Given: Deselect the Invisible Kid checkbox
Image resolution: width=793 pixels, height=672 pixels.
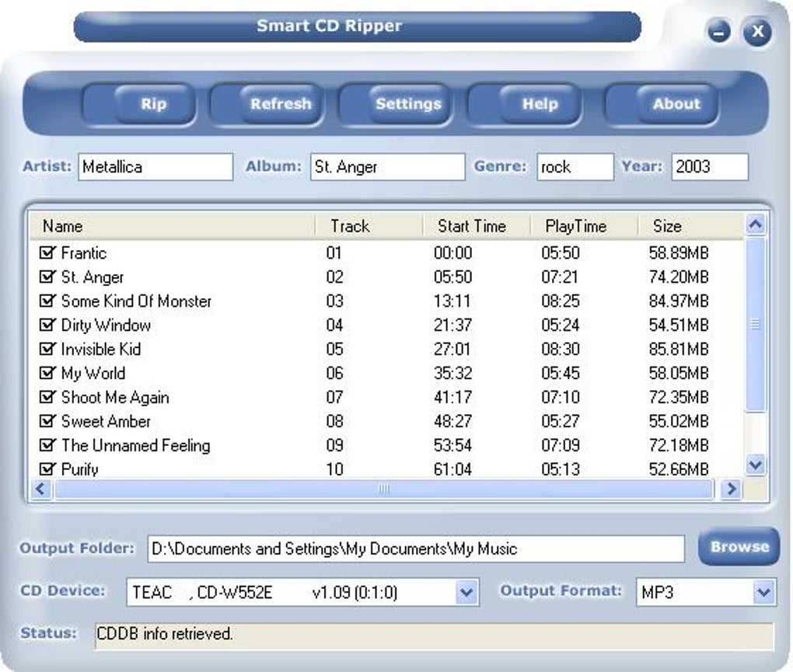Looking at the screenshot, I should [x=47, y=349].
